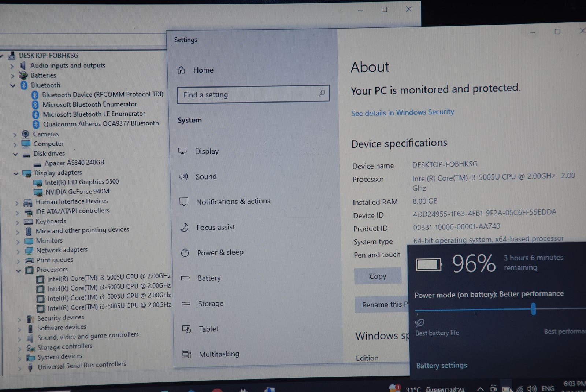
Task: Click the Storage drive icon in Settings
Action: pyautogui.click(x=186, y=303)
